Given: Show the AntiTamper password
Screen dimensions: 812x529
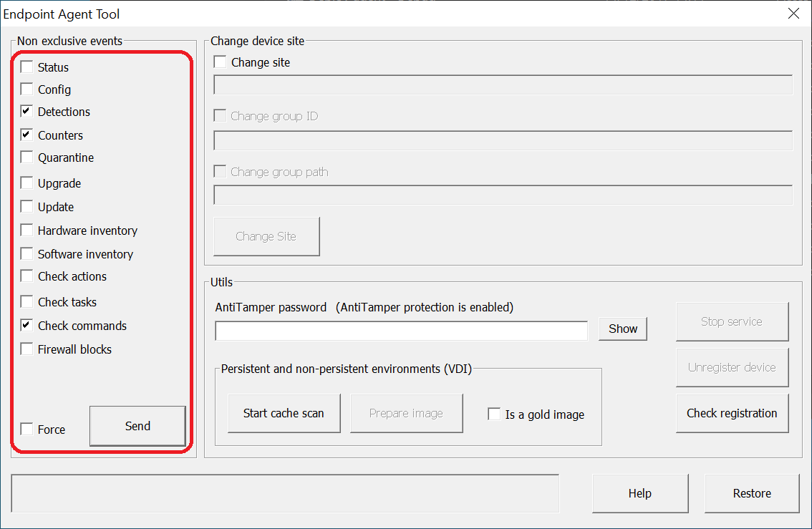Looking at the screenshot, I should click(x=622, y=329).
